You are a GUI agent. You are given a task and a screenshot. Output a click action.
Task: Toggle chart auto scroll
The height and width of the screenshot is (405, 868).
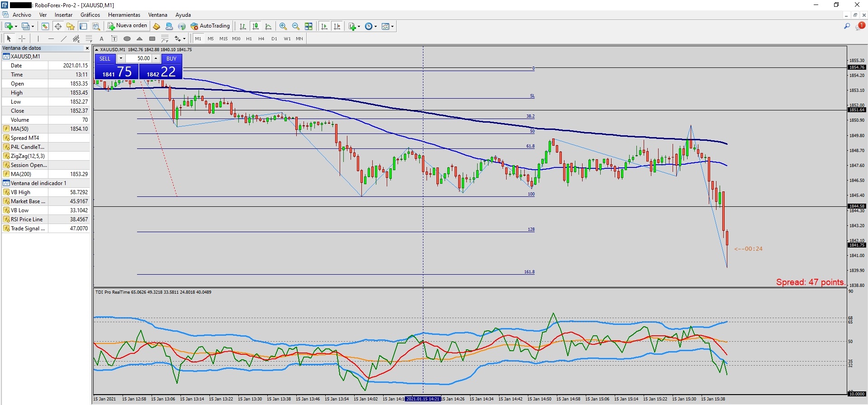[324, 26]
